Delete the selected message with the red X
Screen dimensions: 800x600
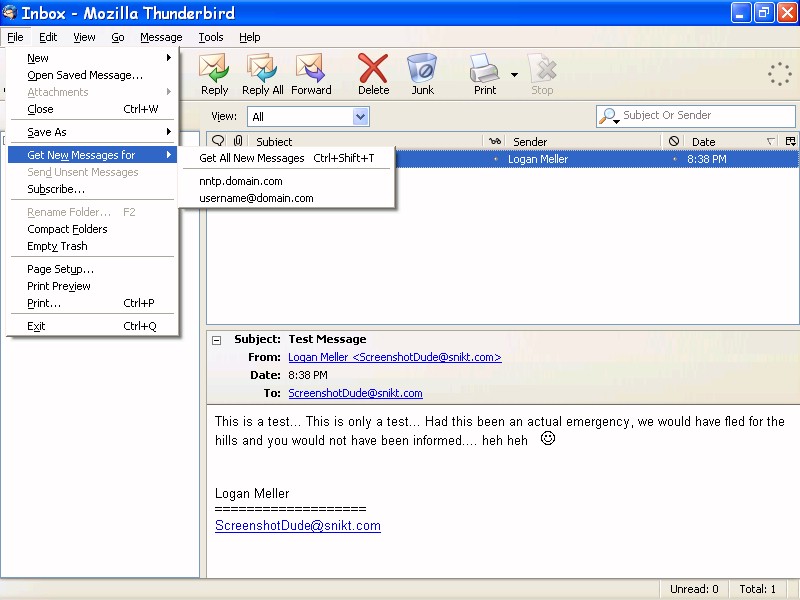(373, 74)
